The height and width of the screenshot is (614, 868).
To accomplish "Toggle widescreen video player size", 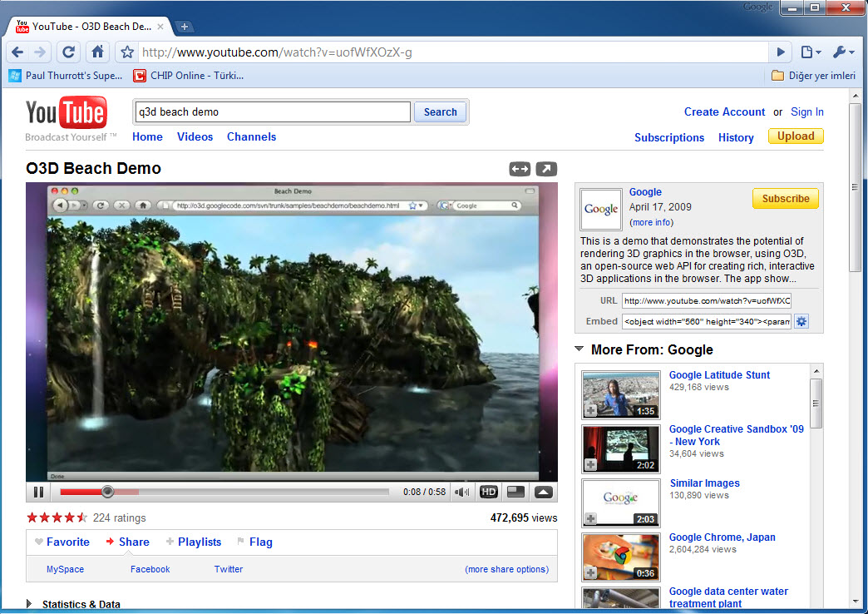I will point(520,169).
